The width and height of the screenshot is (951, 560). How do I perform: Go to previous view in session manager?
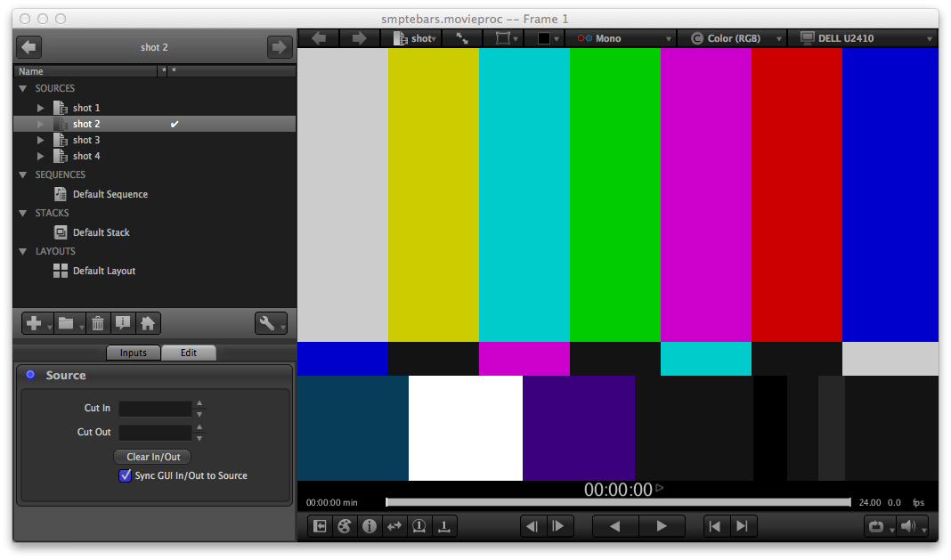28,46
